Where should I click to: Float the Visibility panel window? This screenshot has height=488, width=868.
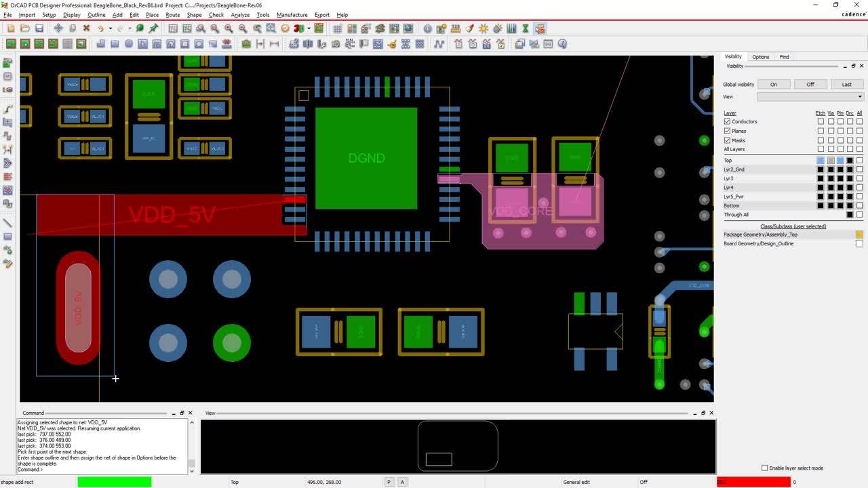(x=853, y=66)
